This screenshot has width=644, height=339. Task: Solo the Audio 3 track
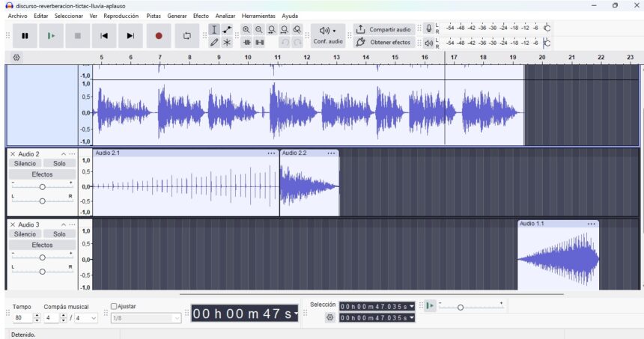point(59,233)
